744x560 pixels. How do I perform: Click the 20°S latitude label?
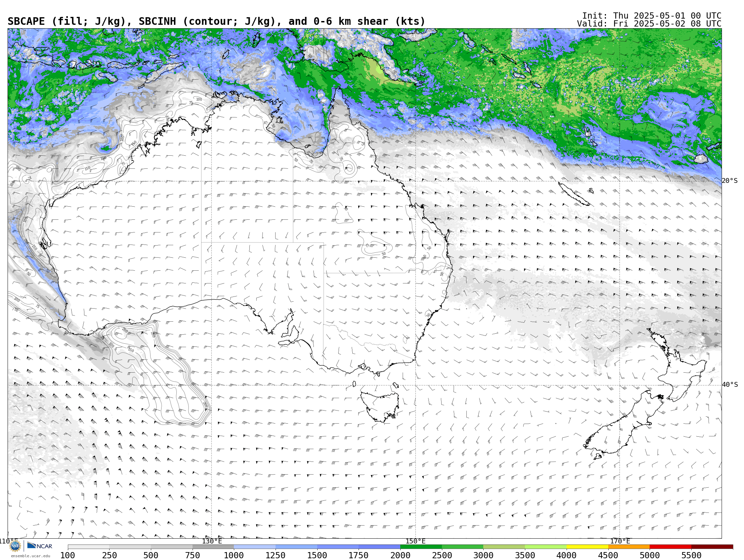730,181
